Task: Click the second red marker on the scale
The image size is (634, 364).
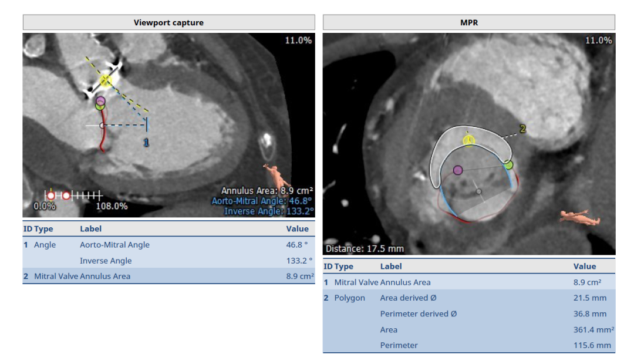Action: pos(66,195)
